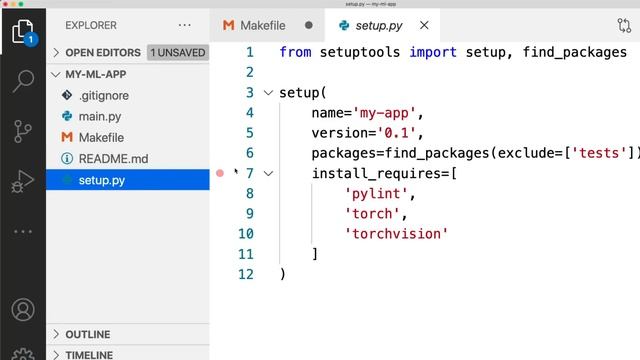Open the Manage gear icon

(23, 354)
